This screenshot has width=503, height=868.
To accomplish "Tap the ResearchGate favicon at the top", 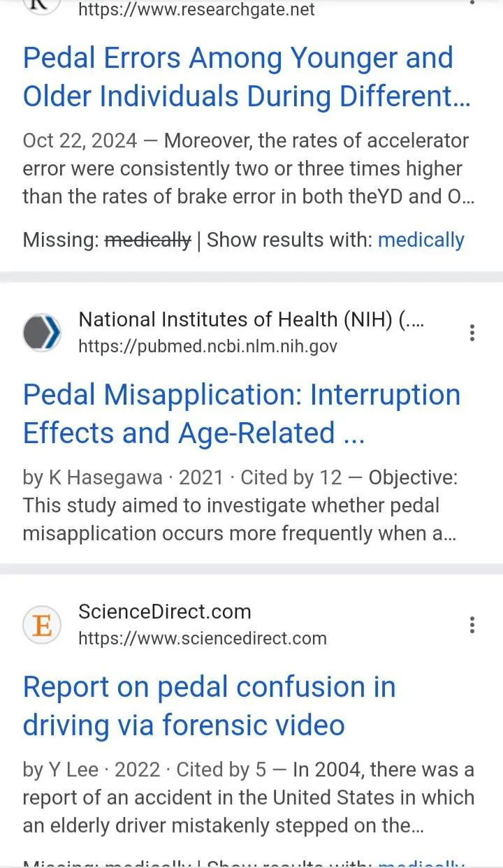I will [x=42, y=4].
